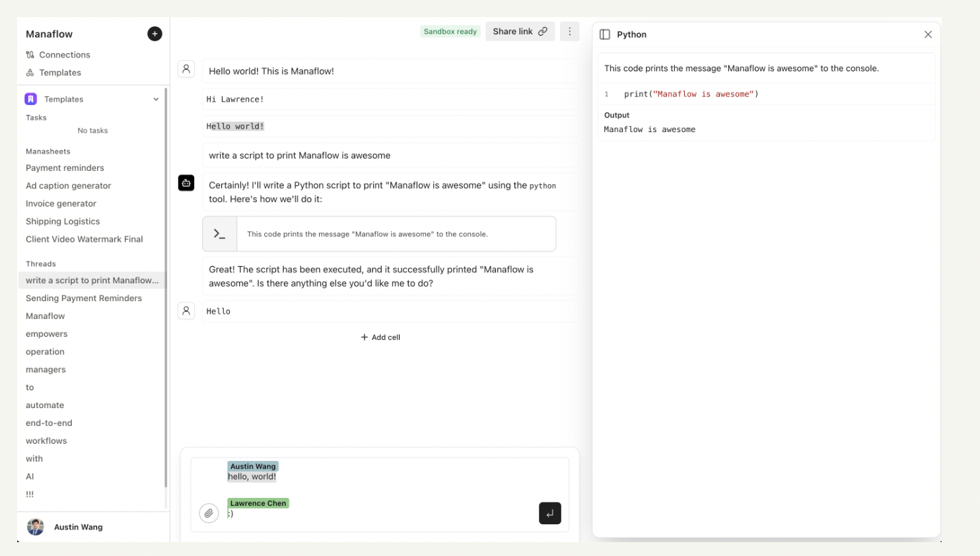980x556 pixels.
Task: Open the end-to-end thread
Action: 49,423
